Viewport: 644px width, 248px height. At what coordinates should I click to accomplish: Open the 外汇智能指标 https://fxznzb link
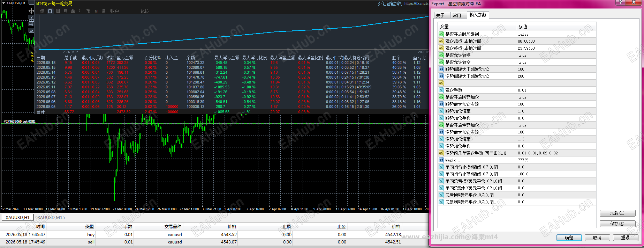(403, 3)
